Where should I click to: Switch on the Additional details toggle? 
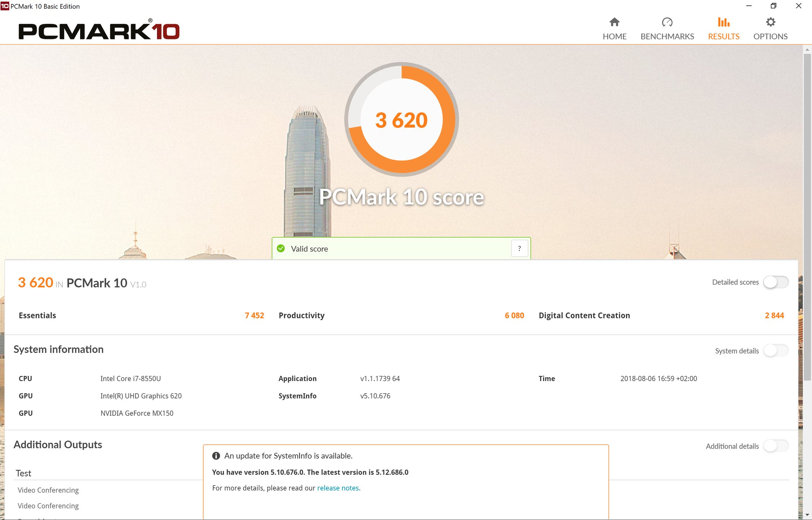pos(776,446)
